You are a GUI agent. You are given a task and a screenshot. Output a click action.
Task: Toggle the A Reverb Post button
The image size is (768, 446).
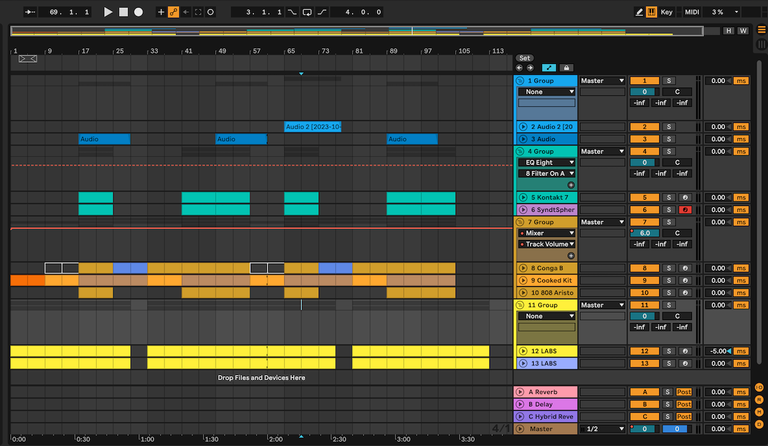(684, 392)
